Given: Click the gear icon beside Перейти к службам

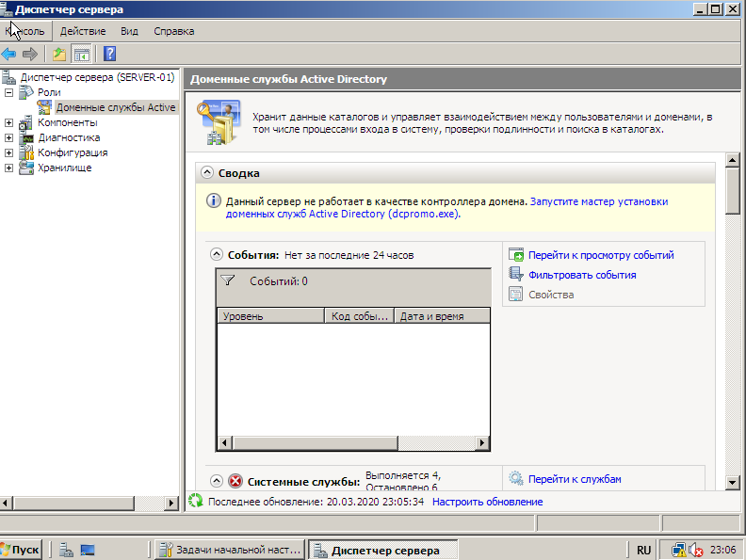Looking at the screenshot, I should [x=516, y=478].
